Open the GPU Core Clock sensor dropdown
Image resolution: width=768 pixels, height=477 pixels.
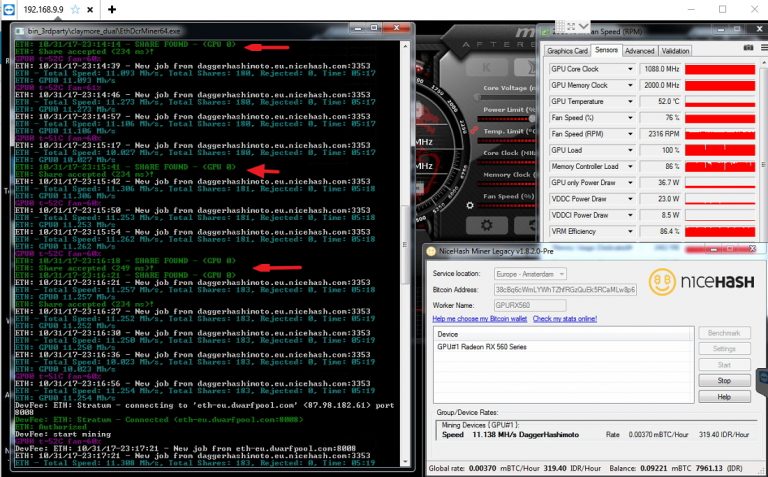(630, 69)
